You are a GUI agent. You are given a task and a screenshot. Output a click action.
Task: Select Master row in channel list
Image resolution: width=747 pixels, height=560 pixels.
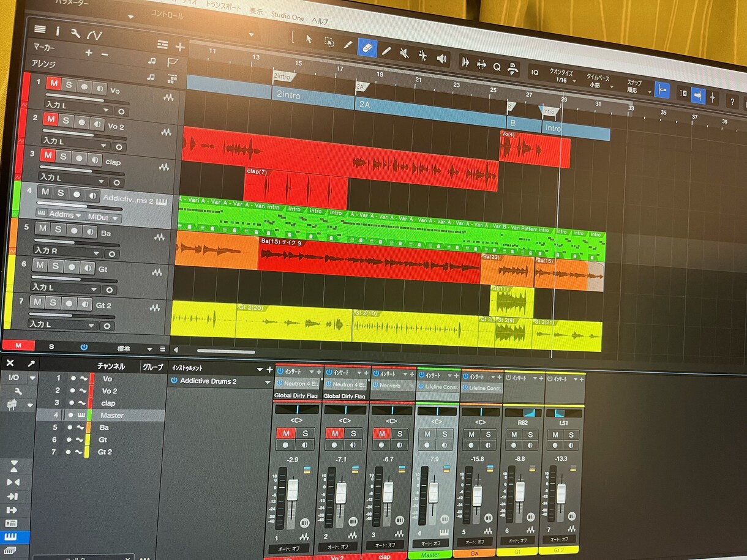[x=100, y=415]
